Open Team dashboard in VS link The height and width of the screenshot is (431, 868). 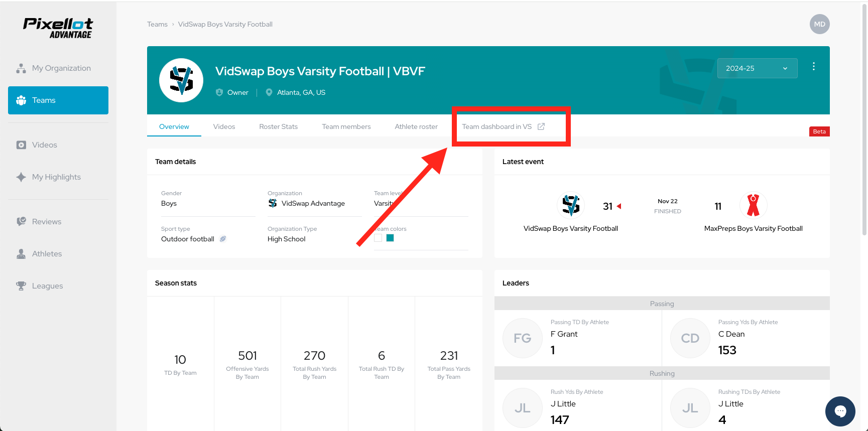click(503, 126)
